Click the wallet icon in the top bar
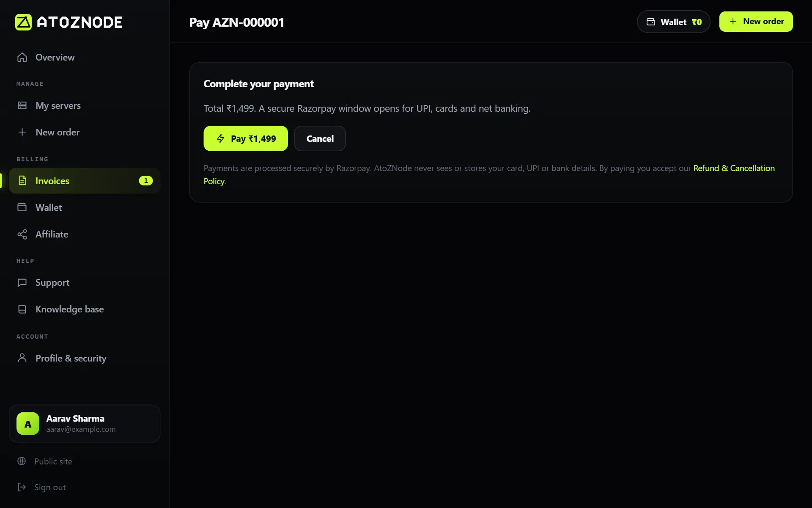This screenshot has height=508, width=812. click(x=650, y=22)
